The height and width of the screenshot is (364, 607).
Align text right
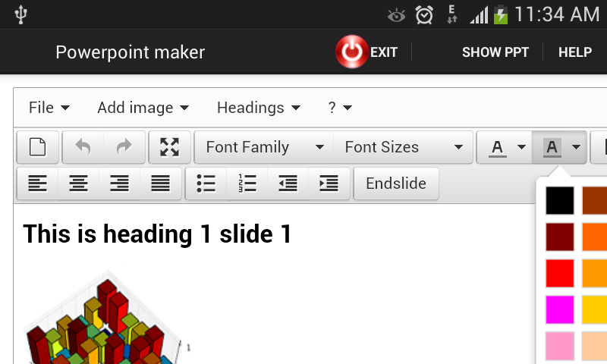coord(120,184)
